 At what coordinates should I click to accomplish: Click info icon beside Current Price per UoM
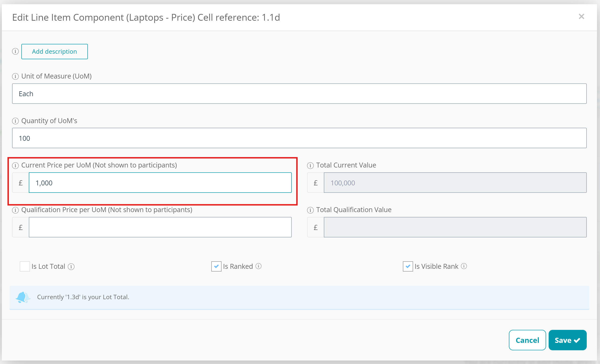coord(15,165)
